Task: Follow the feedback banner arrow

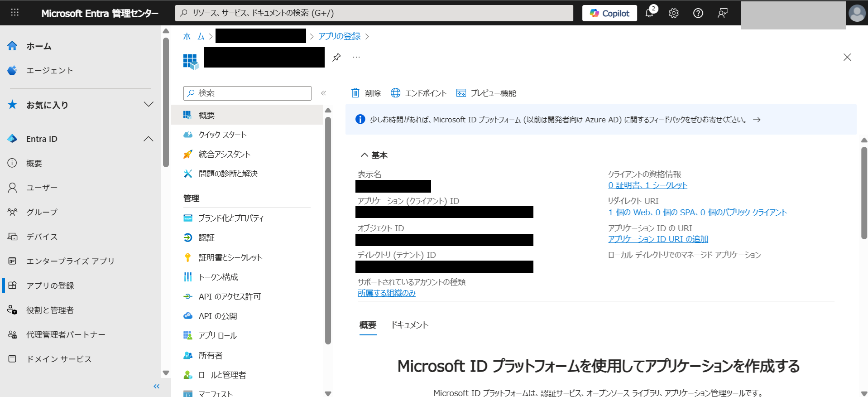Action: (x=757, y=120)
